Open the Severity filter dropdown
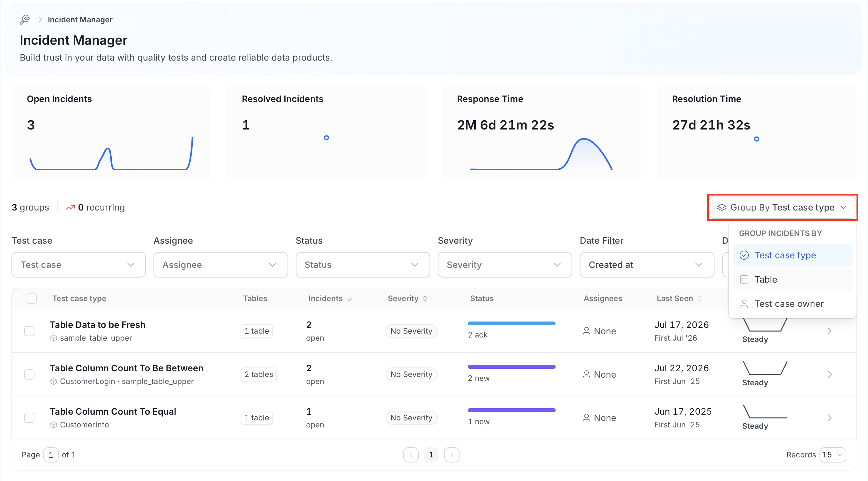Screen dimensions: 868x481 click(505, 265)
